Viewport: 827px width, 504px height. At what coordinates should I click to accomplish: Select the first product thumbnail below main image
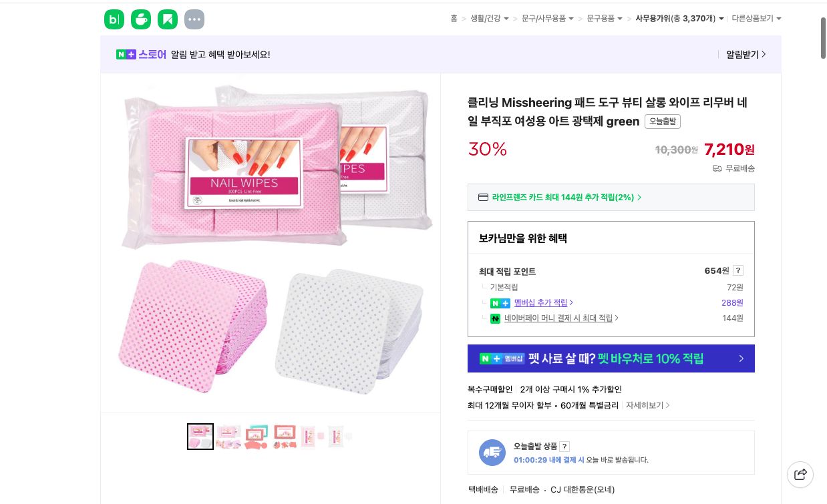(200, 436)
